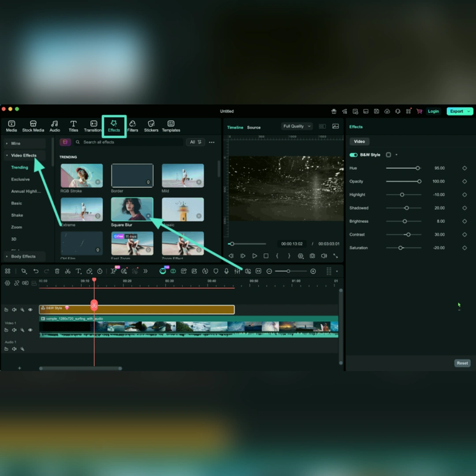Open the shopping cart icon
Image resolution: width=476 pixels, height=476 pixels.
point(419,112)
